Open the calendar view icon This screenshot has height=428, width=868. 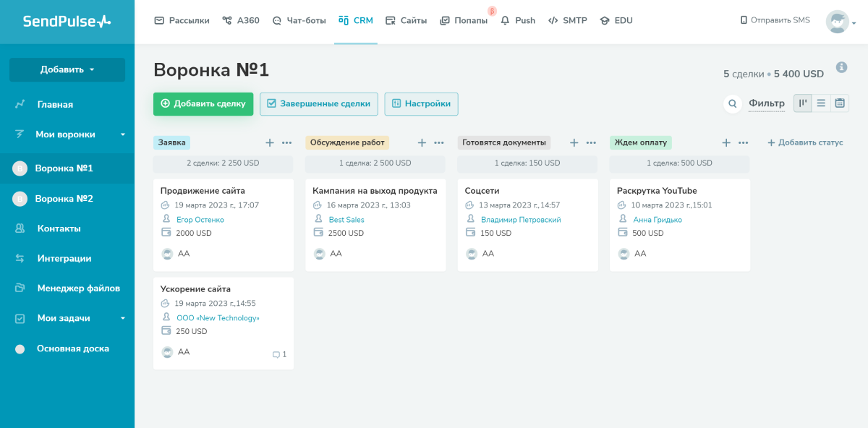tap(840, 103)
